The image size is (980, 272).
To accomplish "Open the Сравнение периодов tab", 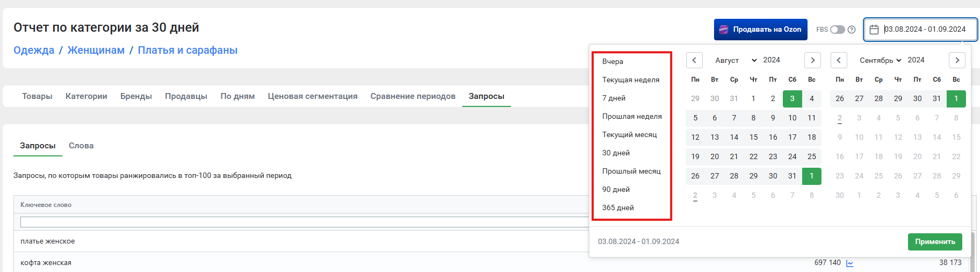I will pos(413,96).
